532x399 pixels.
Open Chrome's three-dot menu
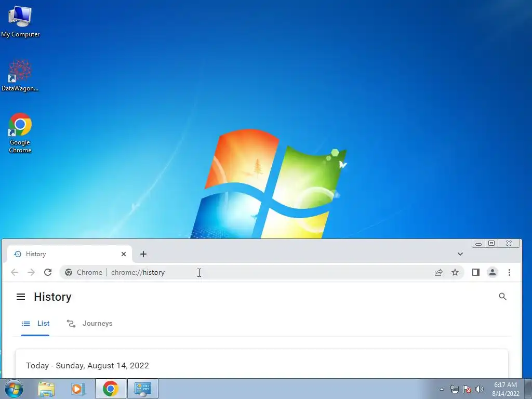509,272
